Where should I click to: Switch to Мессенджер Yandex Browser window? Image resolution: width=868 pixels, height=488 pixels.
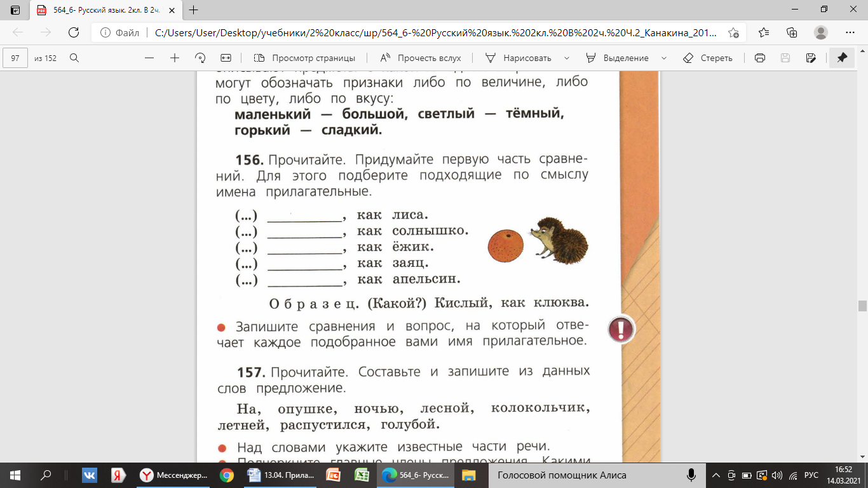pyautogui.click(x=174, y=475)
